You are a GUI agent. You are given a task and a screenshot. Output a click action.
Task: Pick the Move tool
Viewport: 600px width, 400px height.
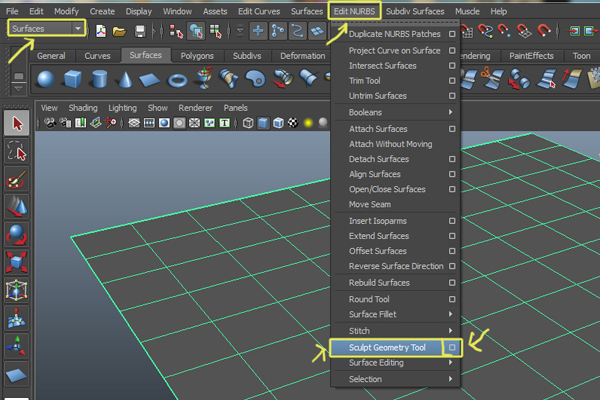pyautogui.click(x=16, y=207)
